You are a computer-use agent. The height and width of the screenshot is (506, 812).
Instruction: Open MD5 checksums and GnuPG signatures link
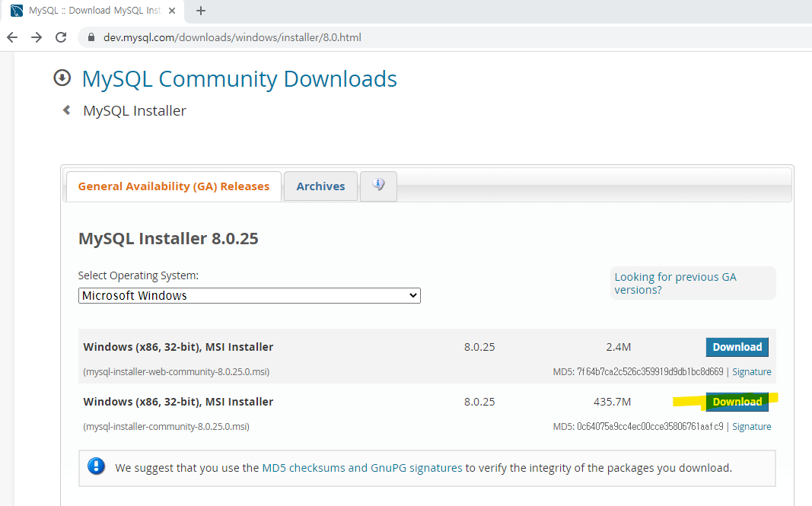362,468
